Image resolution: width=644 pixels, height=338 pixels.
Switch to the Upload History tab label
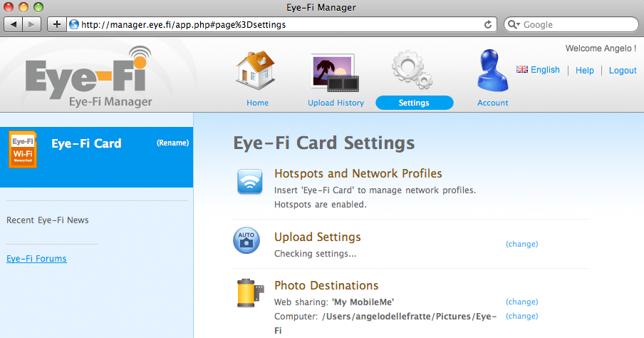tap(336, 103)
